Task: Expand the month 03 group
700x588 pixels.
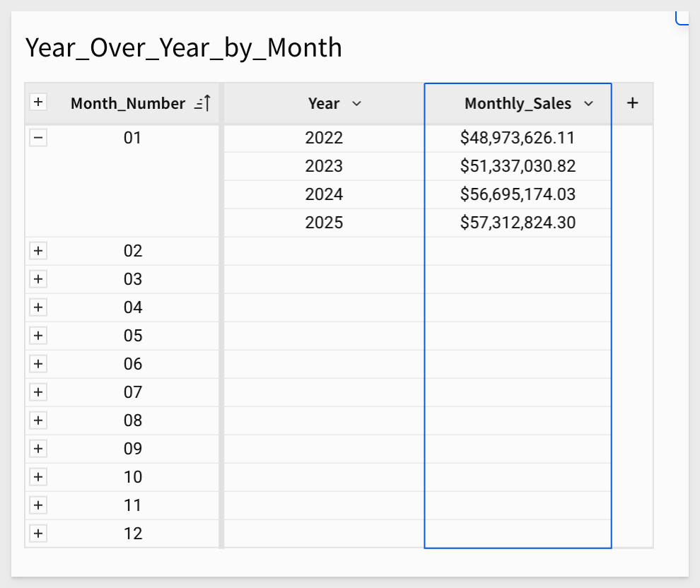Action: coord(38,279)
